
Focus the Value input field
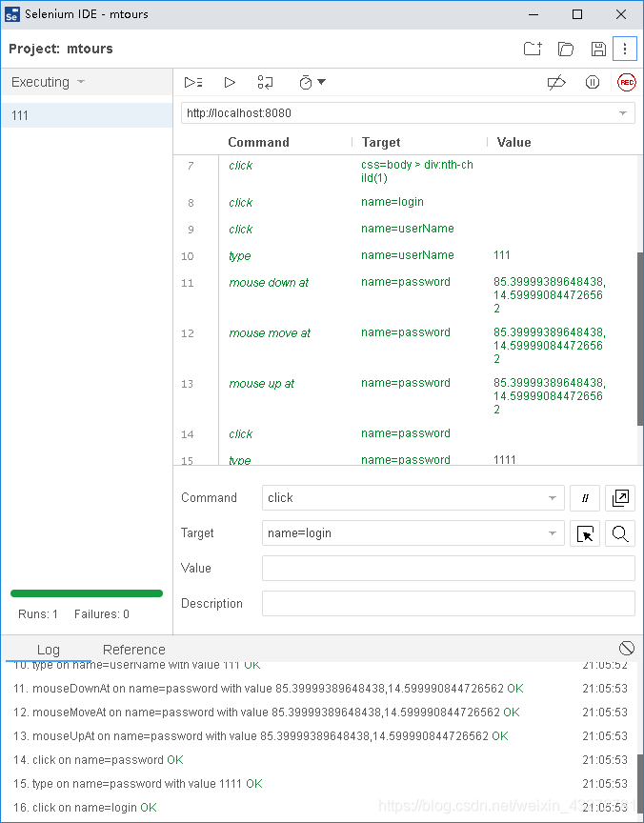coord(449,569)
